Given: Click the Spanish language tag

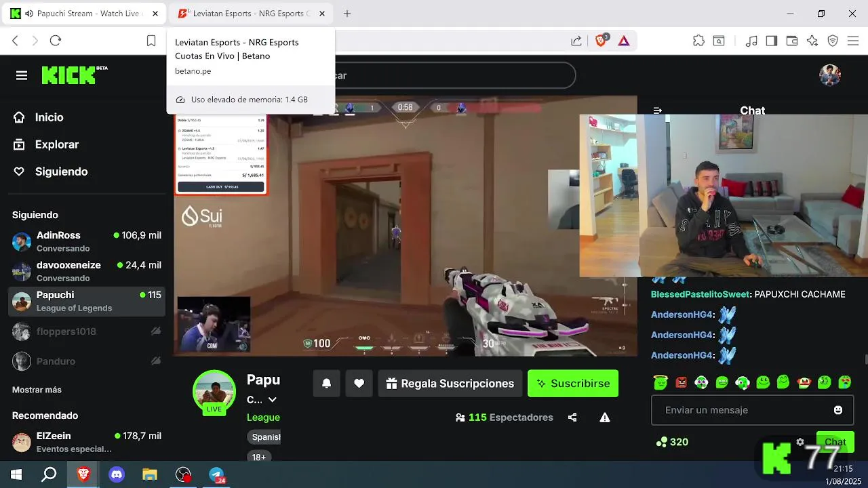Looking at the screenshot, I should pyautogui.click(x=265, y=437).
